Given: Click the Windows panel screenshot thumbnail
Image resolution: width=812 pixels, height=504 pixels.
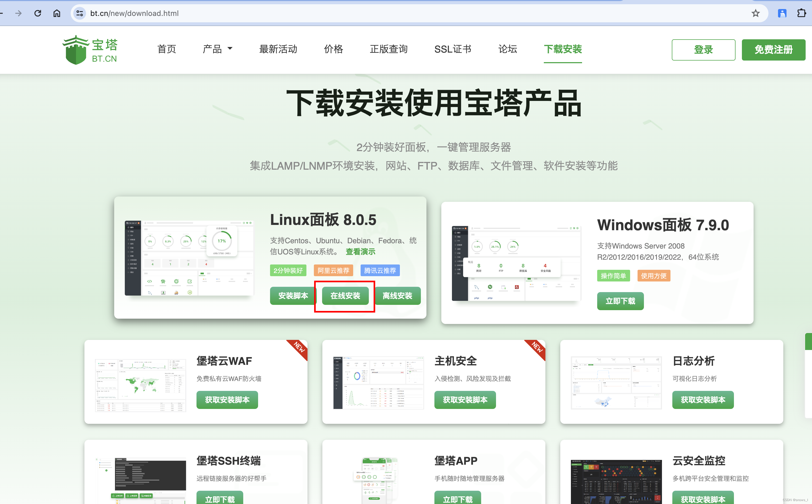Looking at the screenshot, I should (516, 263).
